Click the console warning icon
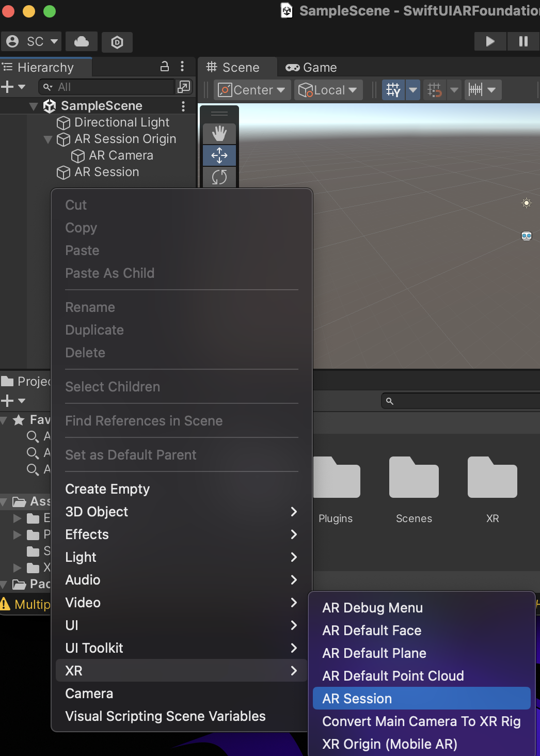 pyautogui.click(x=5, y=604)
